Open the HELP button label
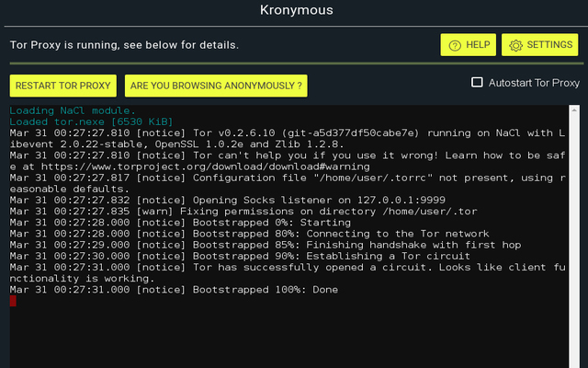 (x=478, y=45)
